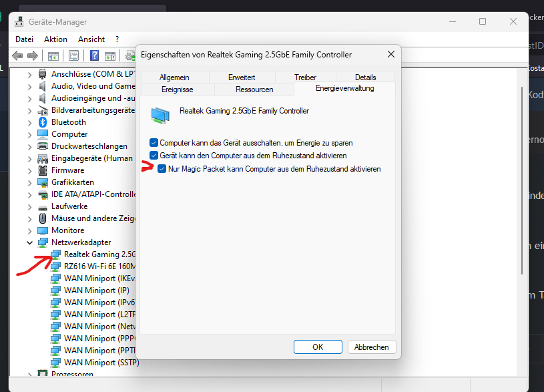The image size is (544, 392).
Task: Expand the Laufwerke node
Action: click(30, 206)
